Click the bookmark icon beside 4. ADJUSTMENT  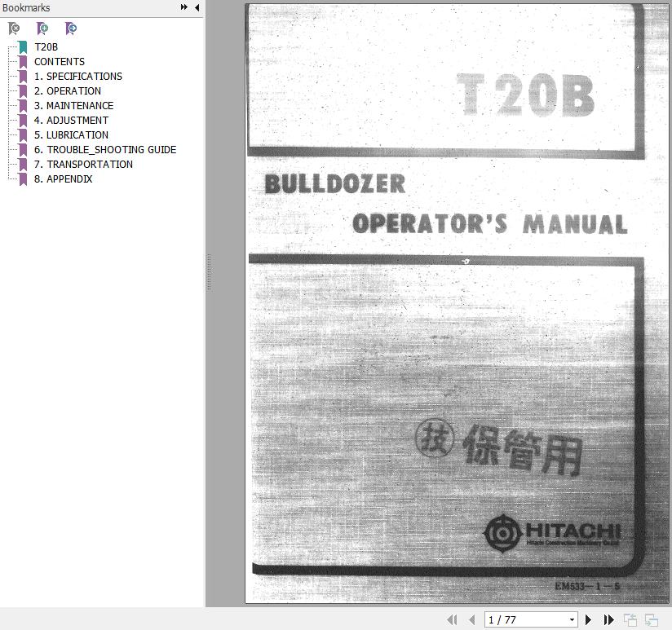pyautogui.click(x=23, y=121)
